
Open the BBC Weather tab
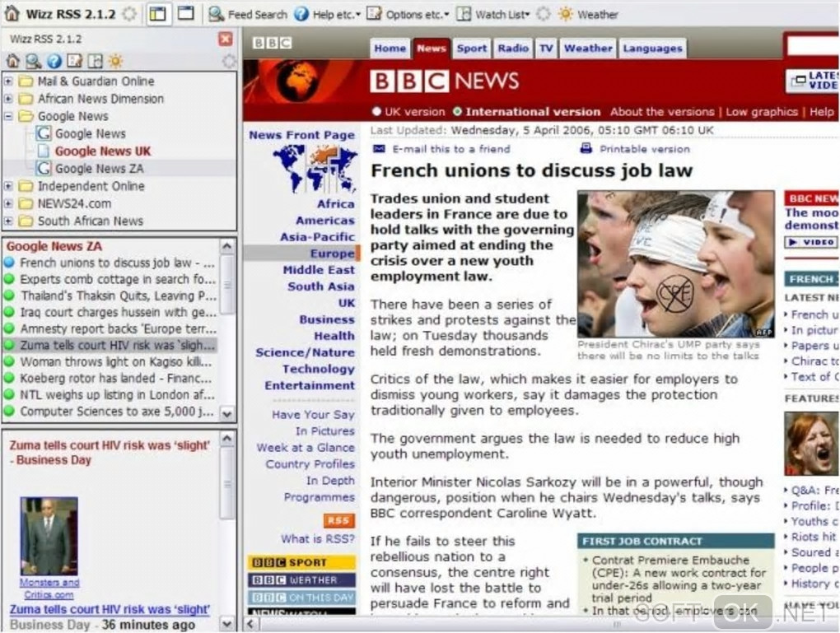click(588, 49)
